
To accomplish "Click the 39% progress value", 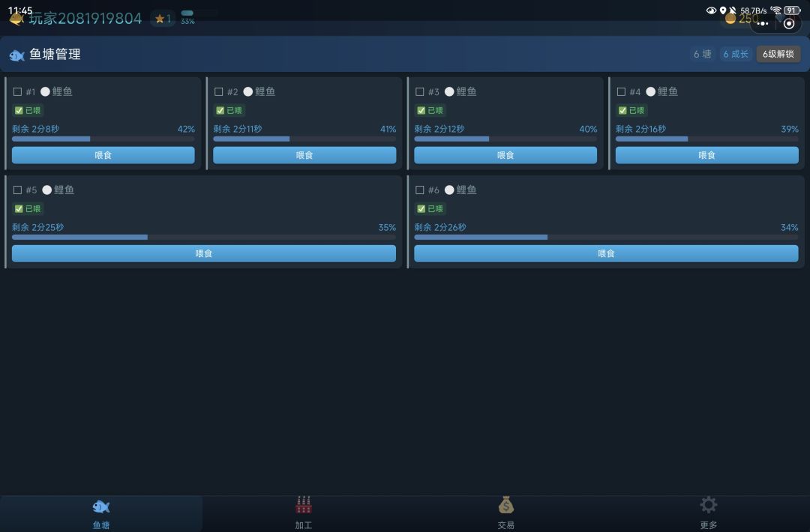I will click(x=789, y=129).
